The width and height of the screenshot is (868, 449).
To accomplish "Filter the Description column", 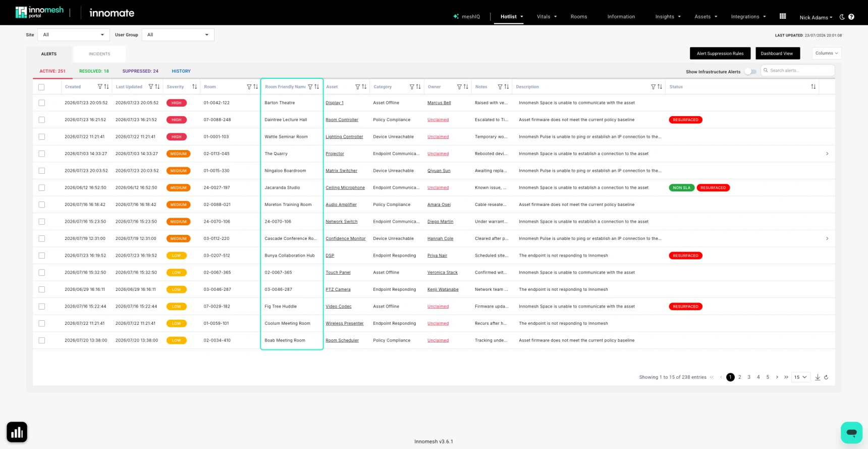I will pyautogui.click(x=653, y=87).
